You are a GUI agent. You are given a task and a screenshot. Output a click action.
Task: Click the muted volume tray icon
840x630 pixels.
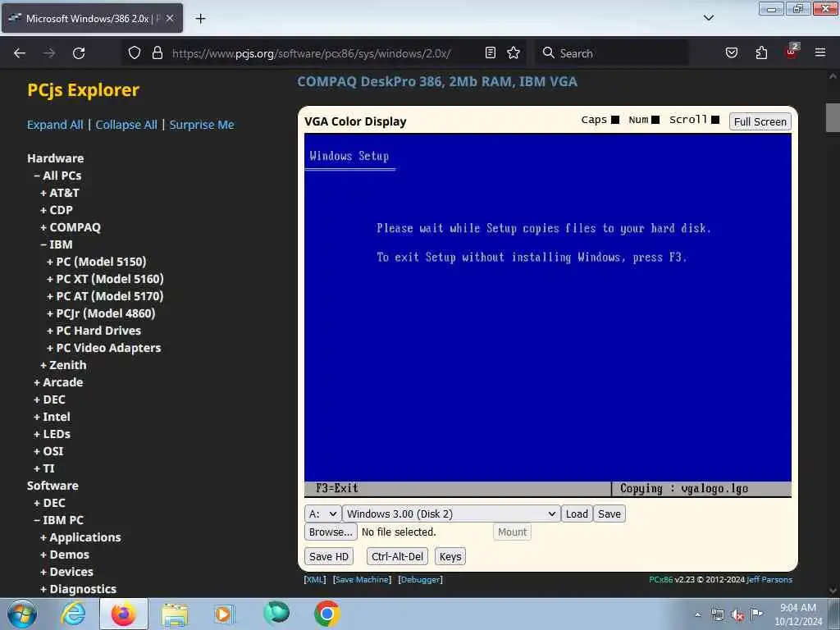click(x=737, y=615)
